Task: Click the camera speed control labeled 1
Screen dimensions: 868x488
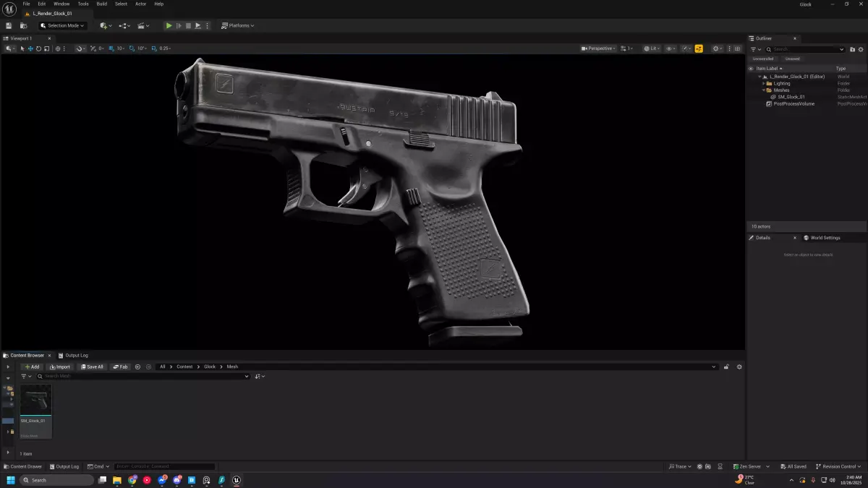Action: coord(626,48)
